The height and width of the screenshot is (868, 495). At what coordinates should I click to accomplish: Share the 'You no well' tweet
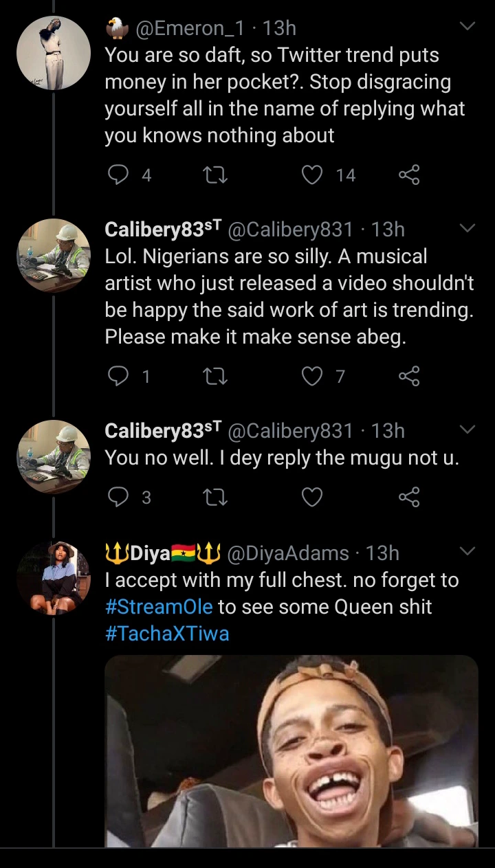click(x=408, y=497)
